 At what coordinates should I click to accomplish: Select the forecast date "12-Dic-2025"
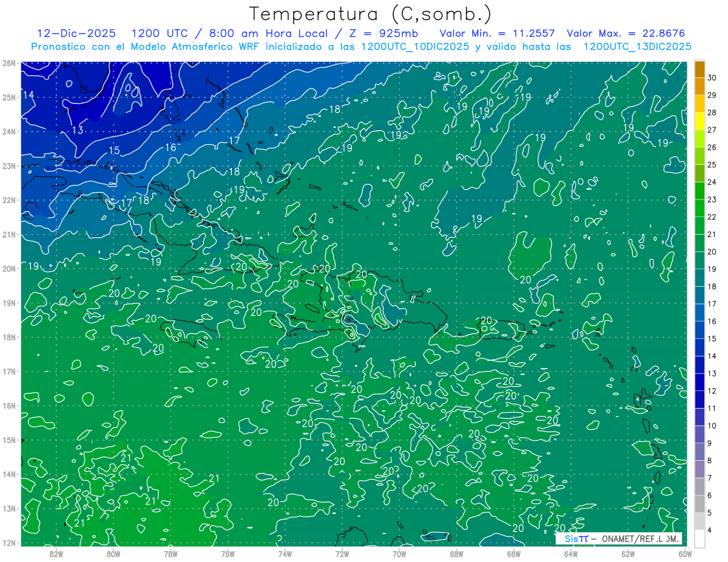pos(77,33)
